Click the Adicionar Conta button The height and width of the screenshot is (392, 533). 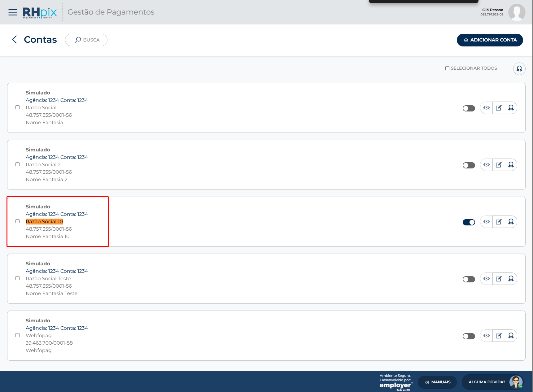tap(490, 40)
